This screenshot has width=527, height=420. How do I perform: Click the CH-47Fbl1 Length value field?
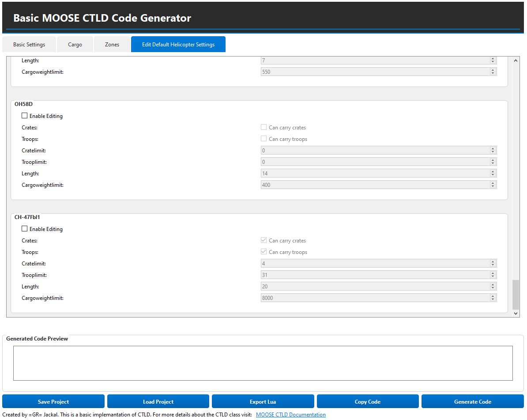(375, 287)
